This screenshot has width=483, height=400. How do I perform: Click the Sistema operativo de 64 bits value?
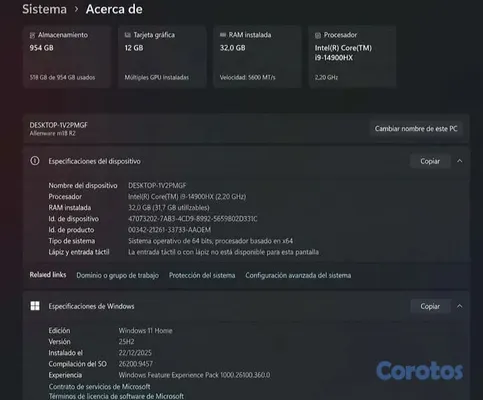[x=210, y=241]
